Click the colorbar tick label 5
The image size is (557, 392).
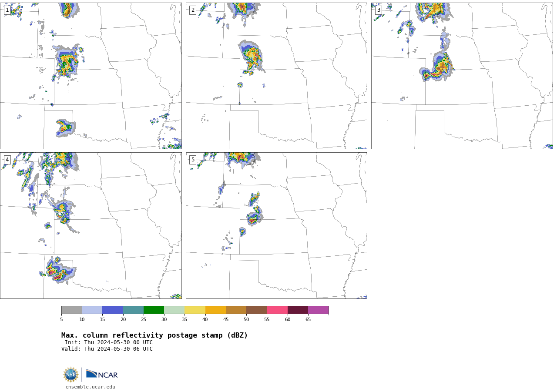pyautogui.click(x=61, y=320)
